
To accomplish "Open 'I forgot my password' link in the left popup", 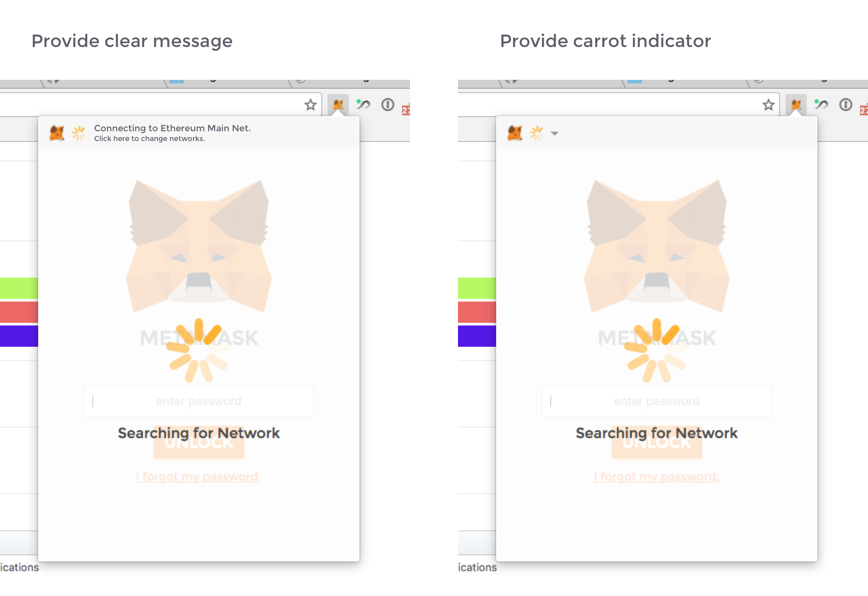I will pos(198,477).
